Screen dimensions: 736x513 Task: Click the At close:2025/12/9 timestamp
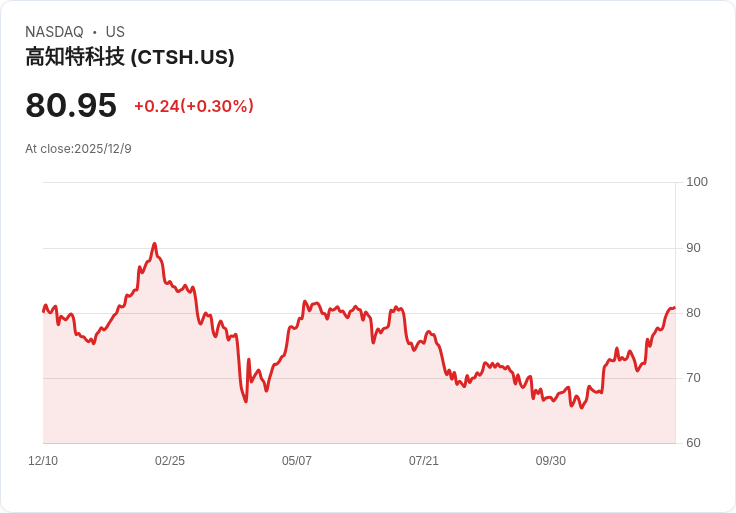78,149
